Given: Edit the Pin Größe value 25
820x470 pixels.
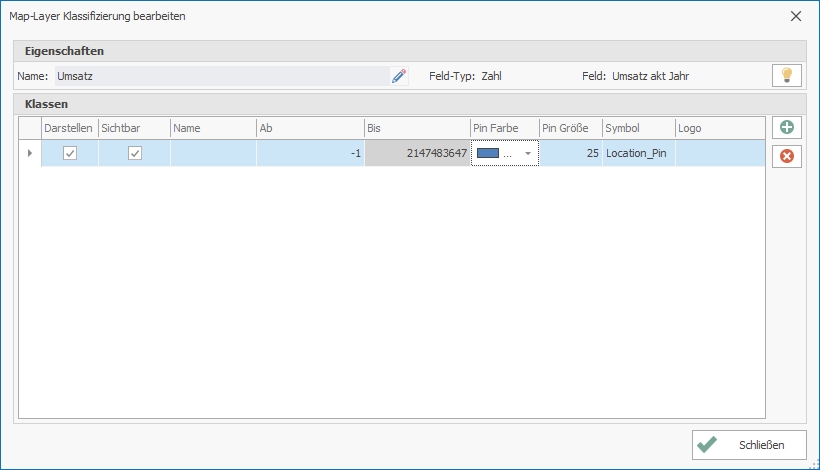Looking at the screenshot, I should click(569, 153).
